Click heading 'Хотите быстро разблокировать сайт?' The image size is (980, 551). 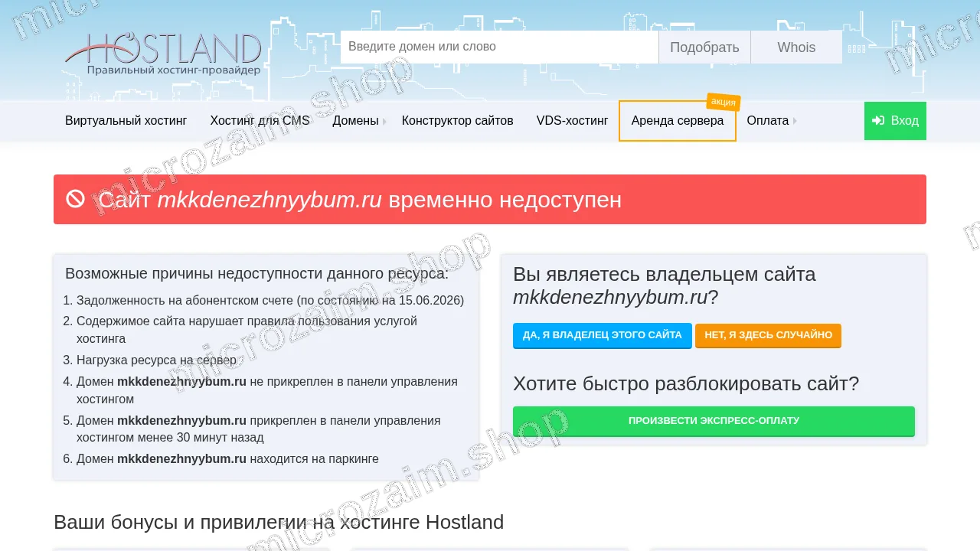[x=686, y=383]
